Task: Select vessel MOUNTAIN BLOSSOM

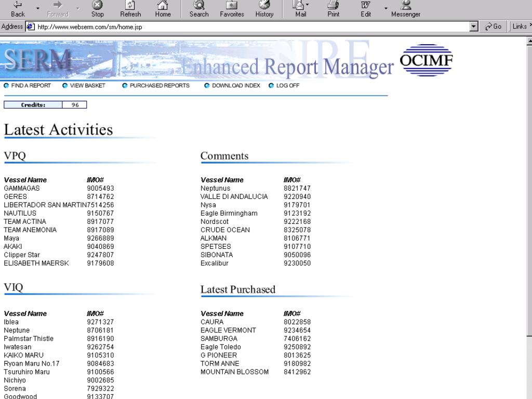Action: (234, 372)
